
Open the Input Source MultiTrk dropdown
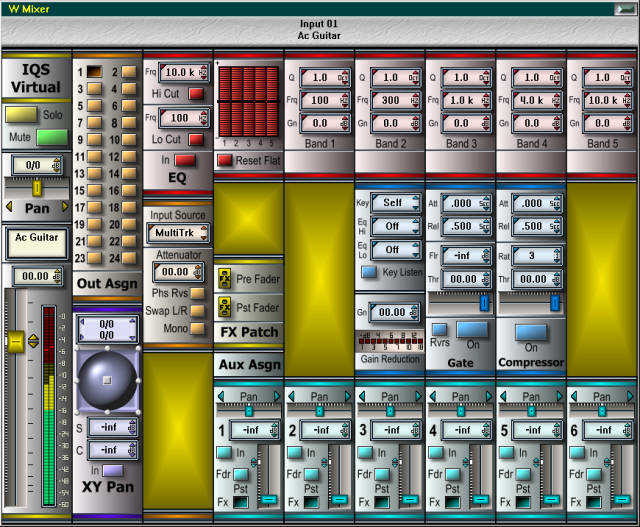(177, 233)
